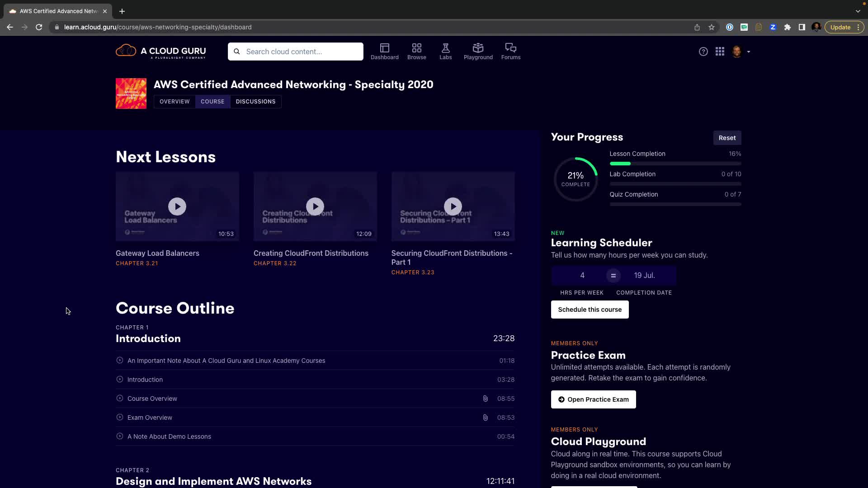Viewport: 868px width, 488px height.
Task: Click Course Overview attachment paperclip icon
Action: [x=485, y=399]
